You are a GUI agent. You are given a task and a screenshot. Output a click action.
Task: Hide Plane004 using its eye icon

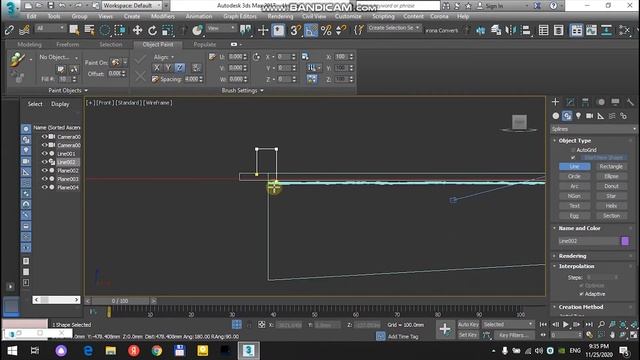click(44, 187)
